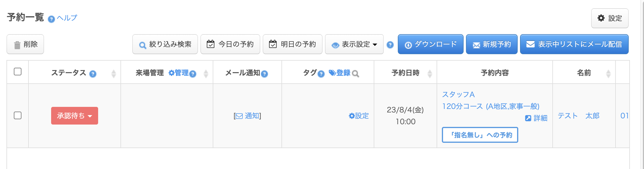
Task: Show 明日の予約 reservations
Action: point(293,44)
